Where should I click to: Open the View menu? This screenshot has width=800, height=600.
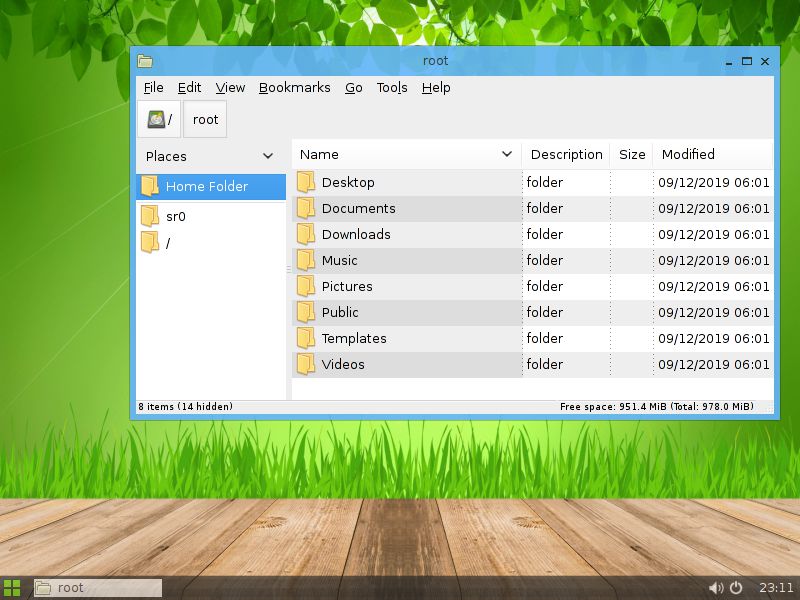(x=229, y=88)
